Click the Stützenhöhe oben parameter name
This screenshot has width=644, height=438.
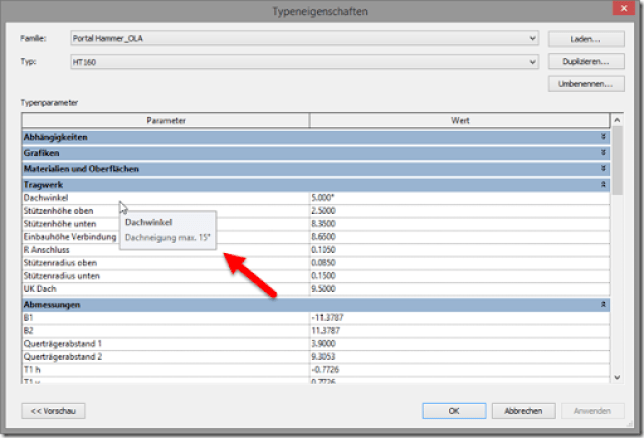point(58,211)
